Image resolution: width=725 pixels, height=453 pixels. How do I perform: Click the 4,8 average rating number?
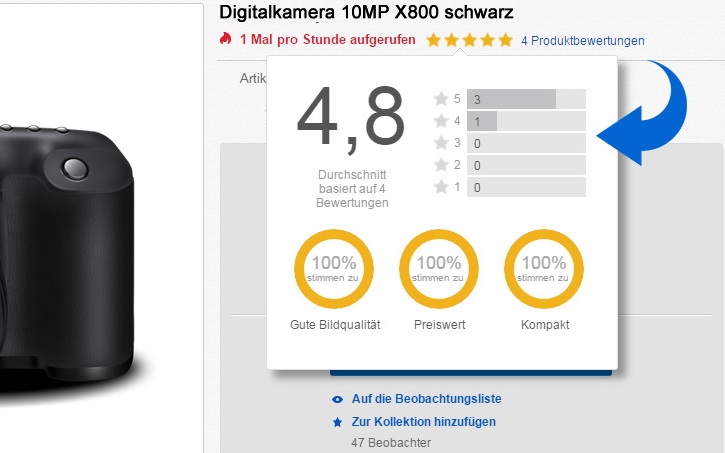pos(350,118)
